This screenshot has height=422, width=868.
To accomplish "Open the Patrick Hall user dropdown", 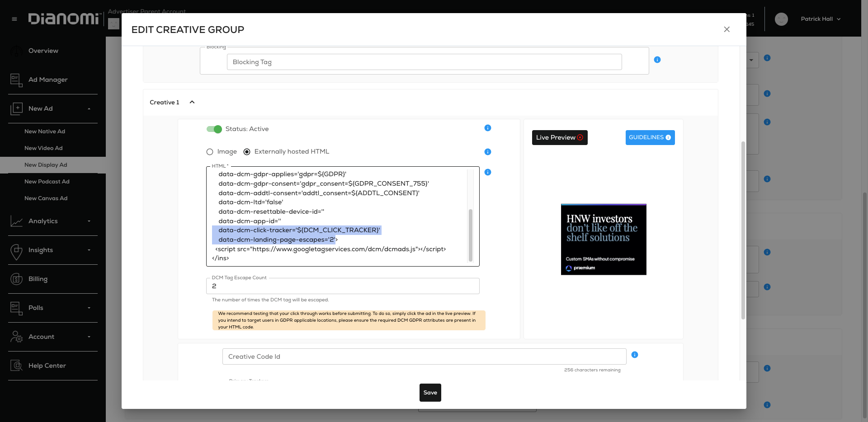I will (x=821, y=19).
